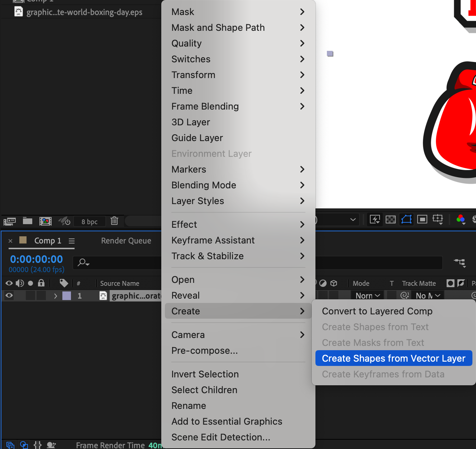Click the region of interest icon
Viewport: 476px width, 449px height.
[x=422, y=219]
